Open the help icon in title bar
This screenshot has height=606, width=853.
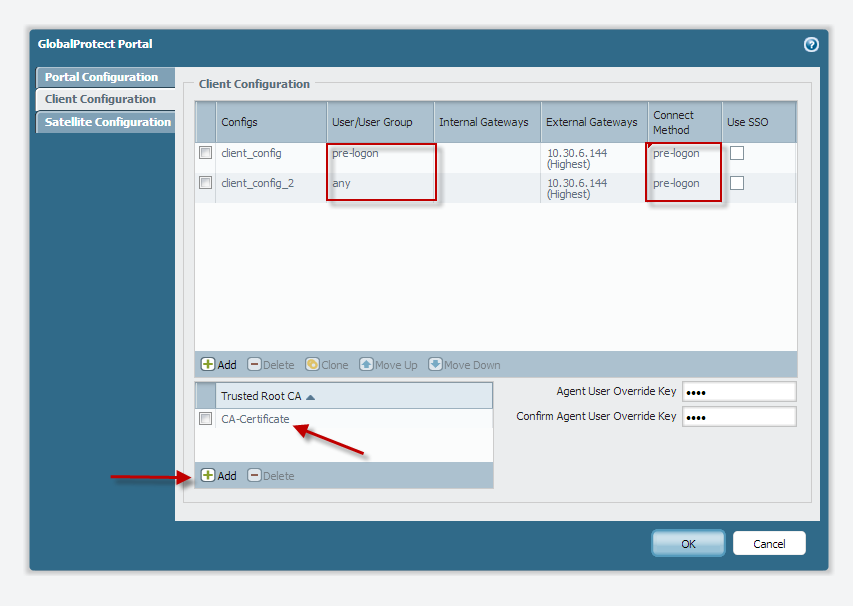(811, 44)
